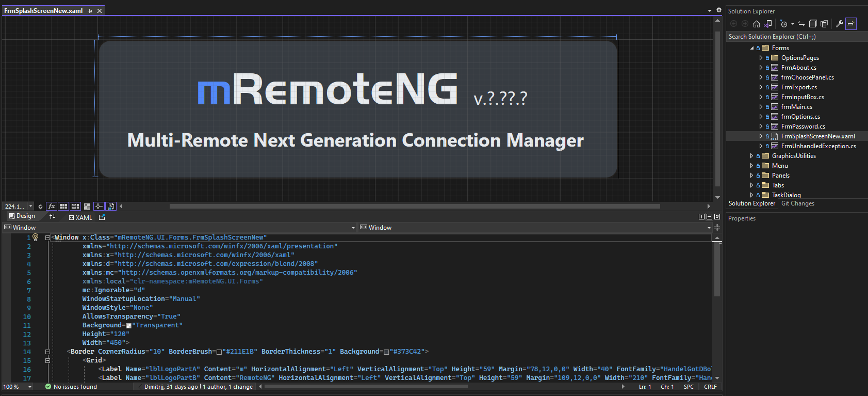The image size is (868, 396).
Task: Expand the Menu folder
Action: pos(751,166)
